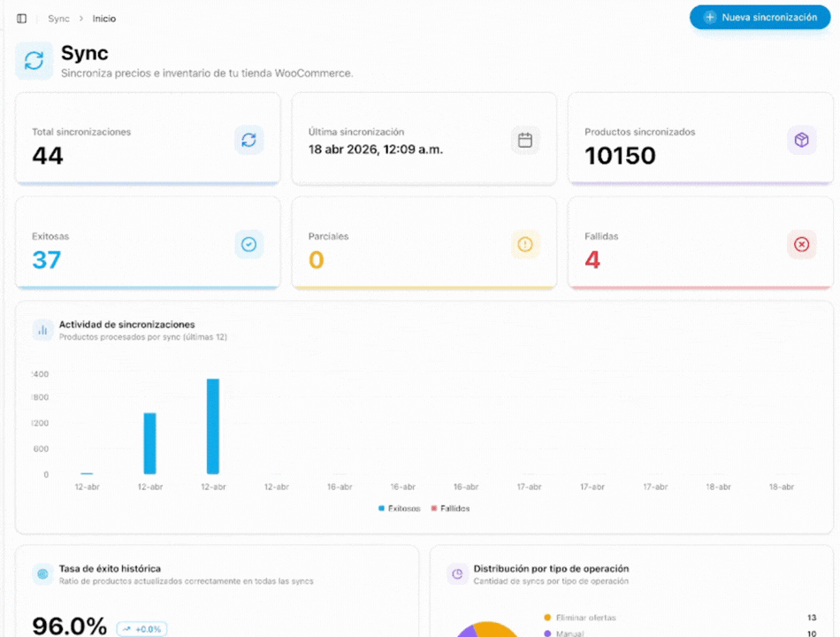Select the checkmark icon on the Exitosas card

[x=248, y=244]
